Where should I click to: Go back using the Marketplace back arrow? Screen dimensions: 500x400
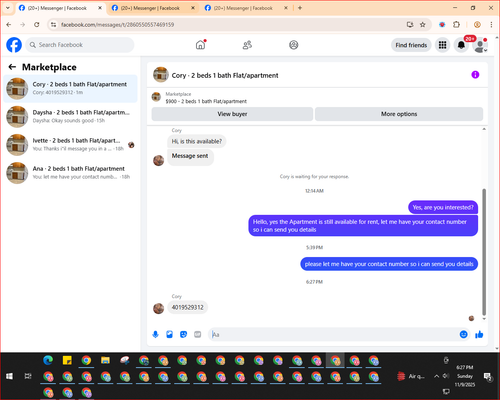[x=12, y=67]
